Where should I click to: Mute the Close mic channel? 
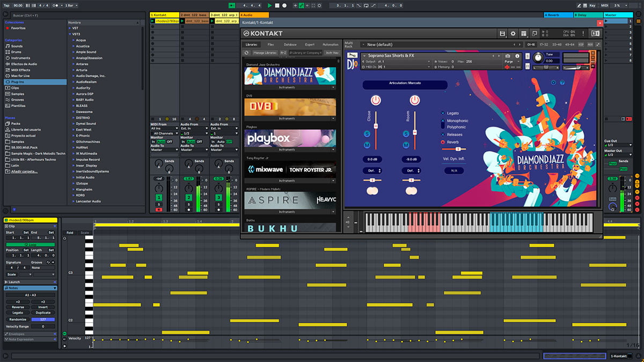[367, 145]
